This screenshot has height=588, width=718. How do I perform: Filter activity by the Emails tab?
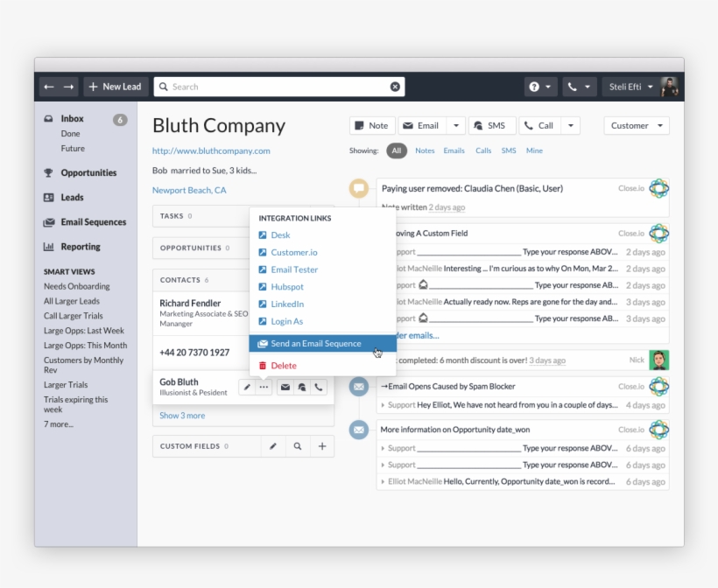tap(454, 150)
